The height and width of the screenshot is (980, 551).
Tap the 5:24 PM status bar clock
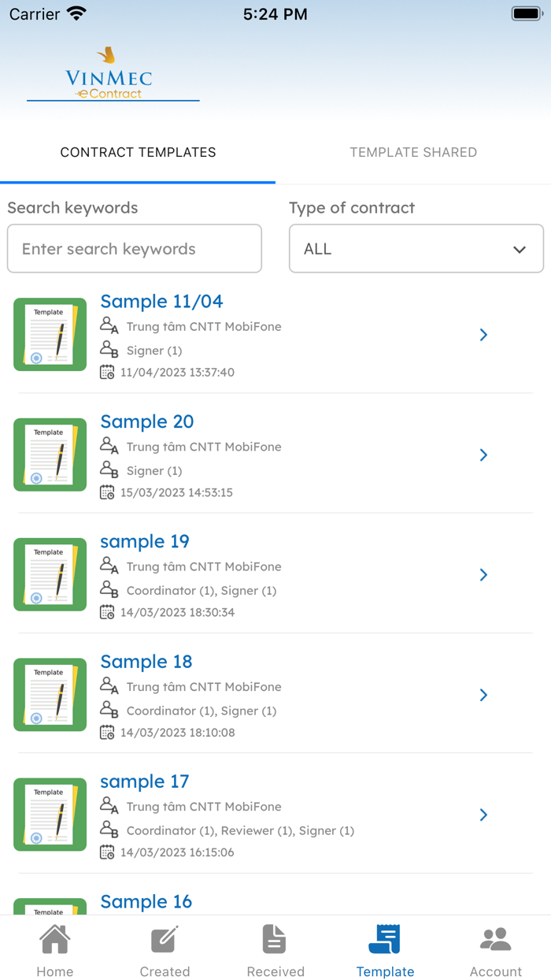coord(275,13)
